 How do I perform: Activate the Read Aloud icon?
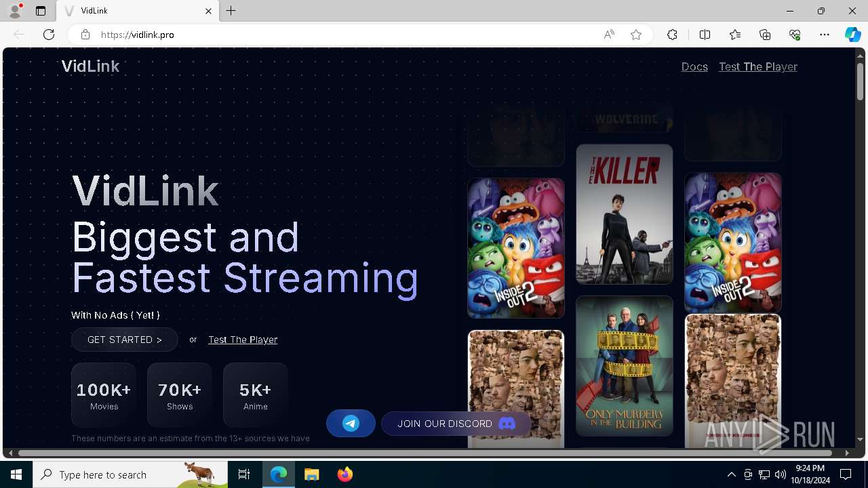pos(609,35)
